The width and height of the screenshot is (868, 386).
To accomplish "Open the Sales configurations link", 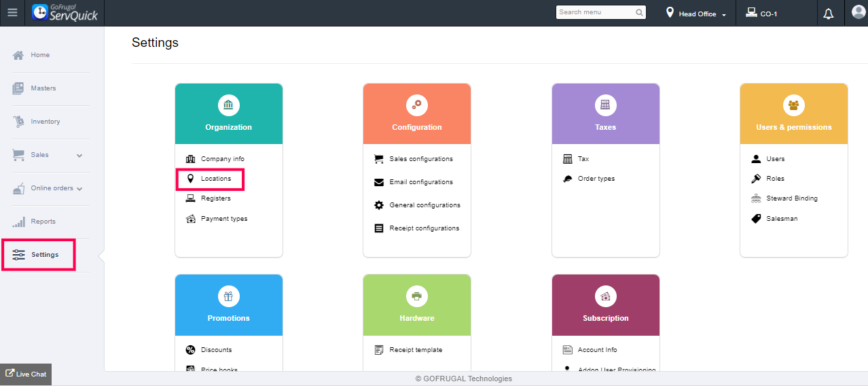I will click(421, 159).
